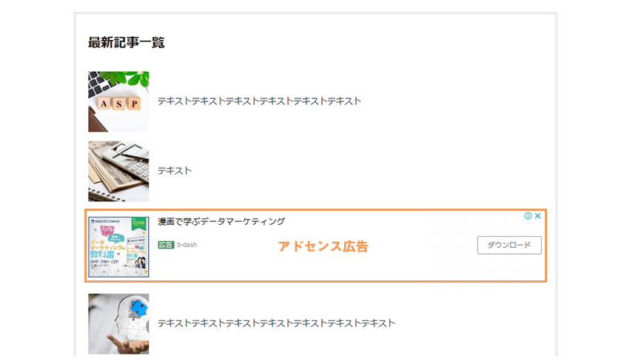Click the 最新記事一覧 heading

127,42
